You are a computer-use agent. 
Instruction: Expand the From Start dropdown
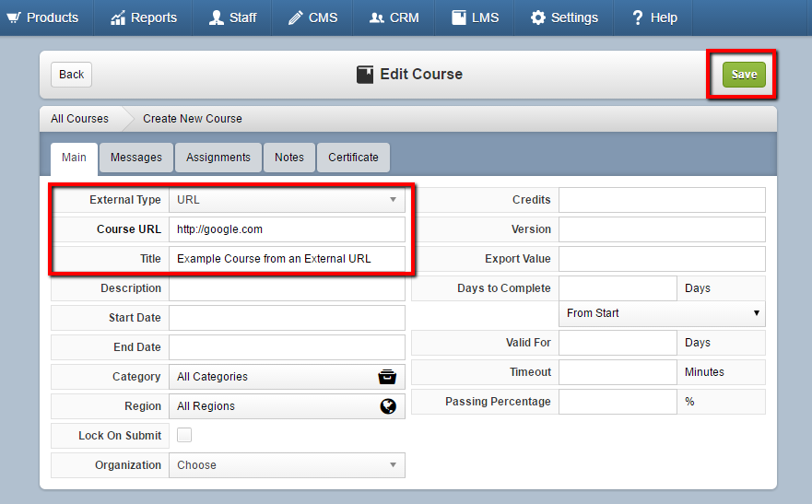point(662,313)
